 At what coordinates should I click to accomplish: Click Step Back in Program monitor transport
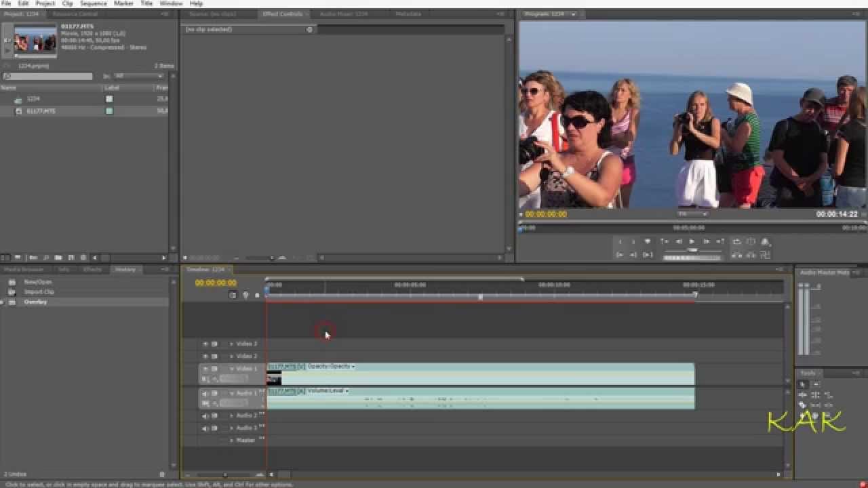point(678,241)
